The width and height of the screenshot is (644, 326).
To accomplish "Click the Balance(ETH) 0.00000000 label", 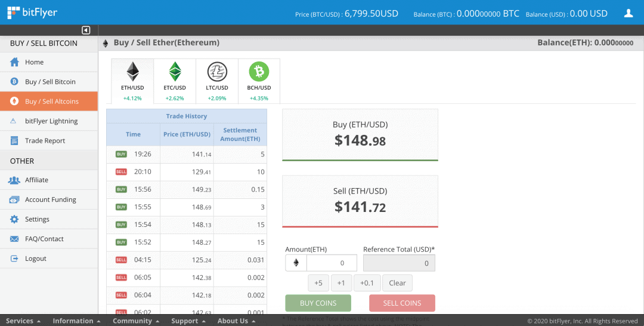I will coord(586,43).
